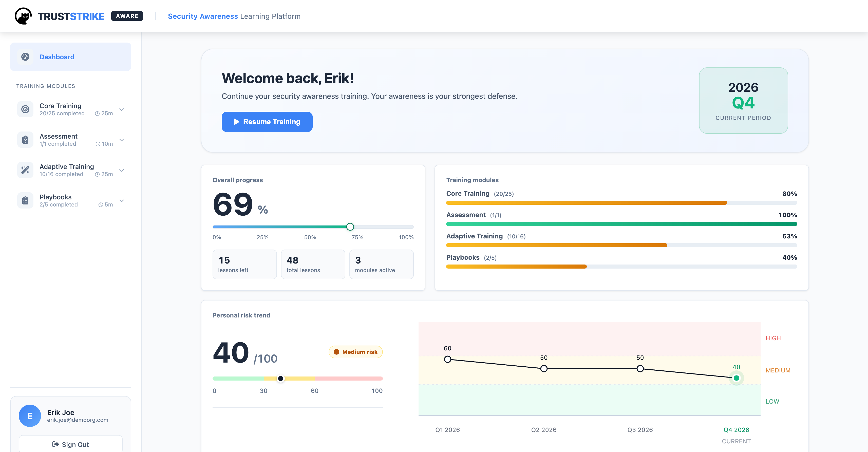Click the 10/16 completed text under Adaptive Training

click(x=61, y=174)
